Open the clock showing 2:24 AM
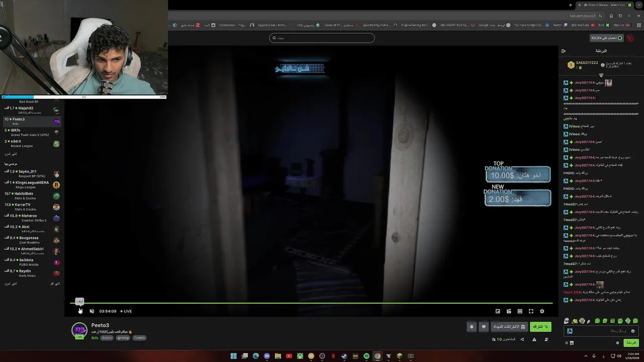 [632, 356]
